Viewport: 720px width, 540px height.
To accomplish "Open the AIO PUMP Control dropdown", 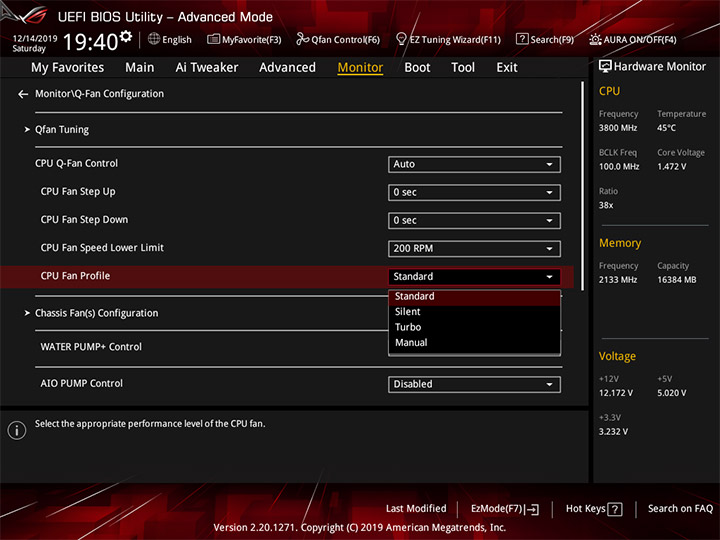I will click(x=474, y=384).
